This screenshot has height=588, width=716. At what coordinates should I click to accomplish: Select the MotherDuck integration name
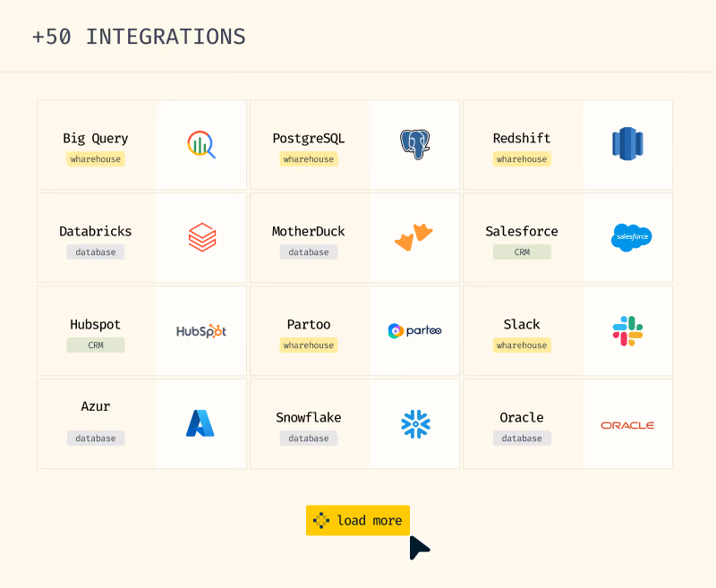click(x=309, y=232)
